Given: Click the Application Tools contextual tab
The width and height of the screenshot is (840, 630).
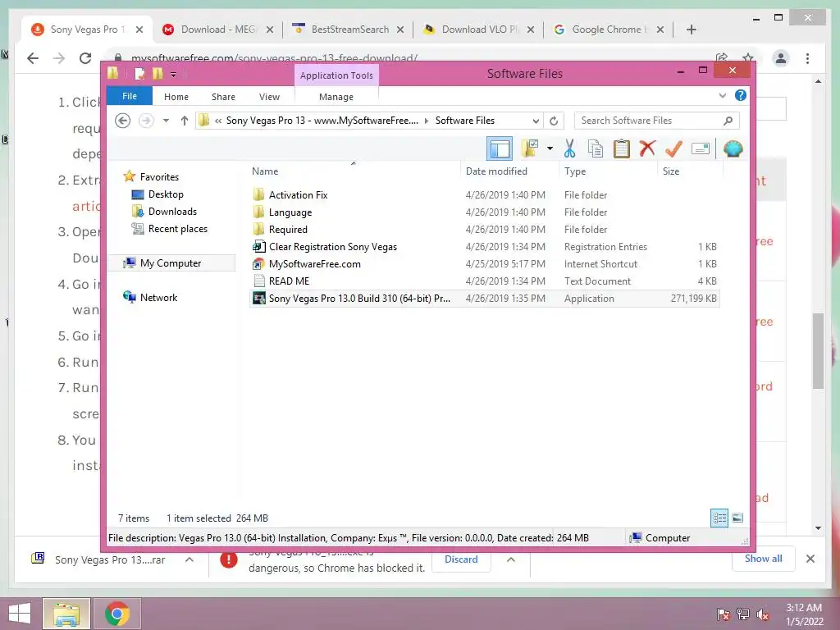Looking at the screenshot, I should click(336, 75).
